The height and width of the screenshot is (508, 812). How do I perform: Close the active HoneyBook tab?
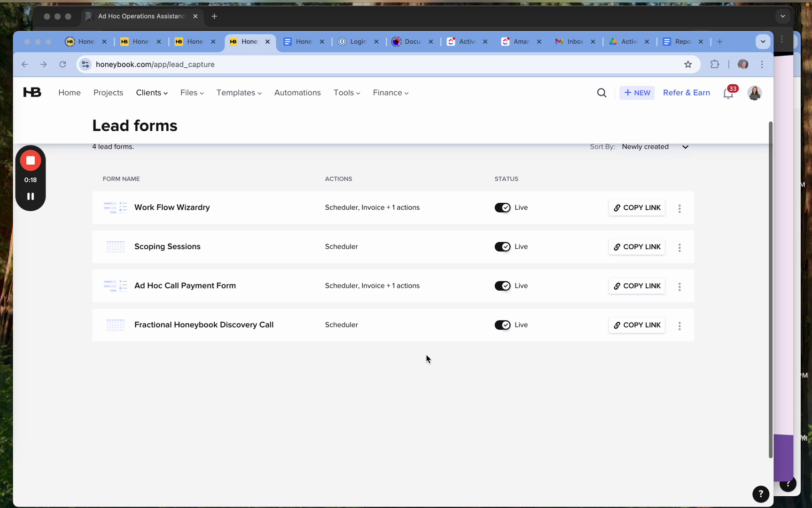click(x=267, y=42)
